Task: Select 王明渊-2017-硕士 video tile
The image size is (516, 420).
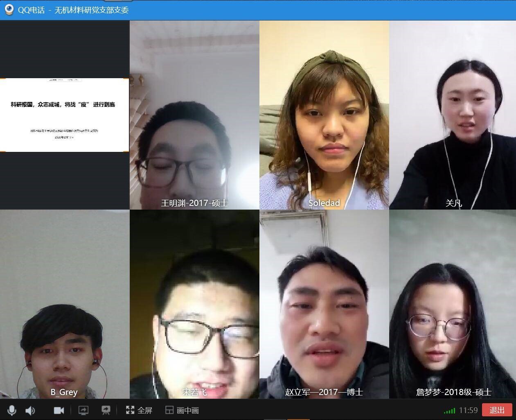Action: tap(194, 115)
